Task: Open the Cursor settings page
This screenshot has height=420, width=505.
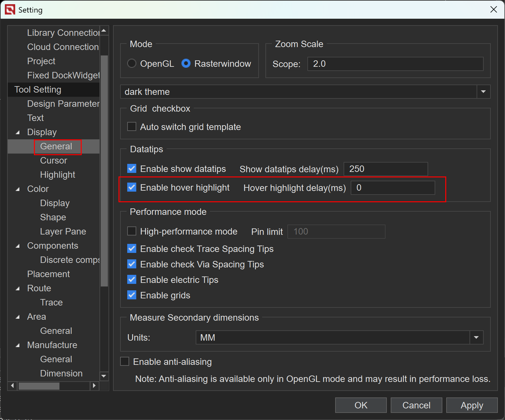Action: pyautogui.click(x=54, y=160)
